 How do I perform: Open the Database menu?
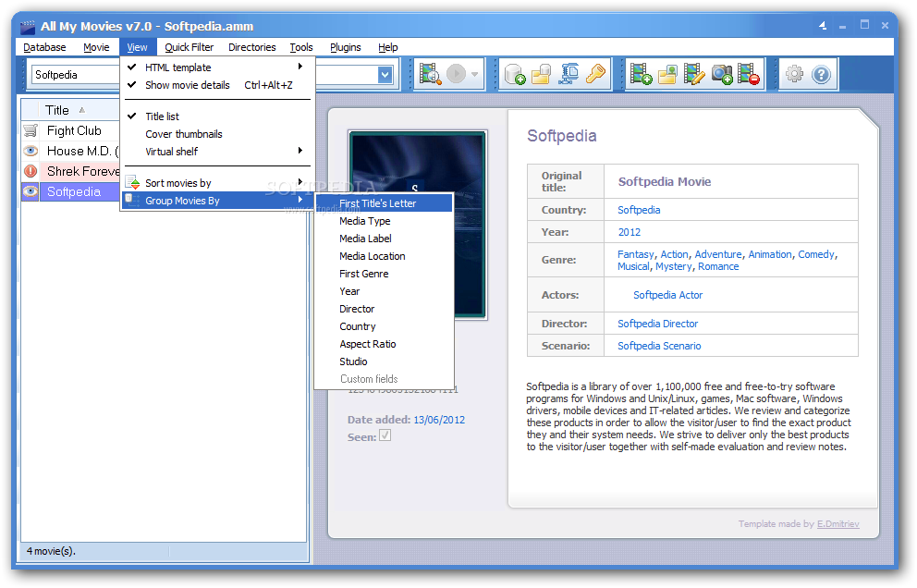pos(44,47)
